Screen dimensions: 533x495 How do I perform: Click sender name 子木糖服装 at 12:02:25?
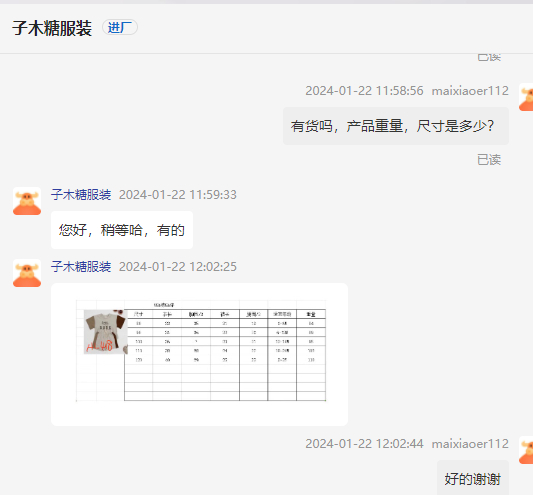[x=81, y=267]
